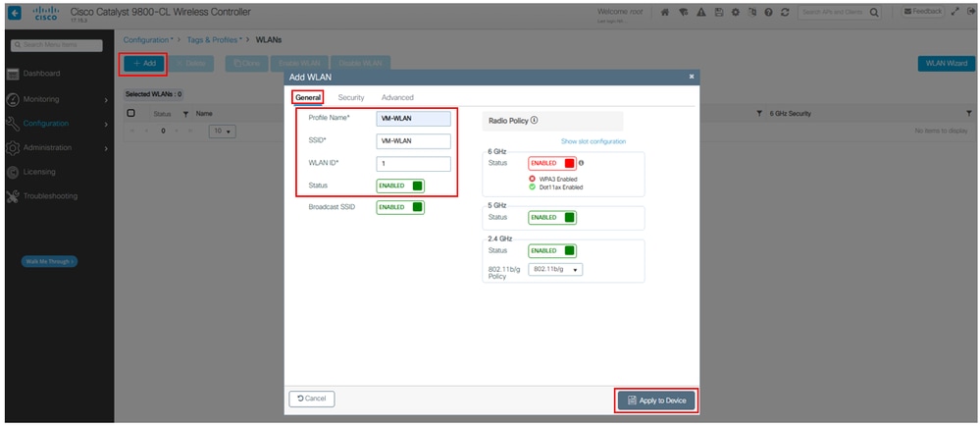Image resolution: width=980 pixels, height=426 pixels.
Task: Click the Feedback button
Action: coord(922,12)
